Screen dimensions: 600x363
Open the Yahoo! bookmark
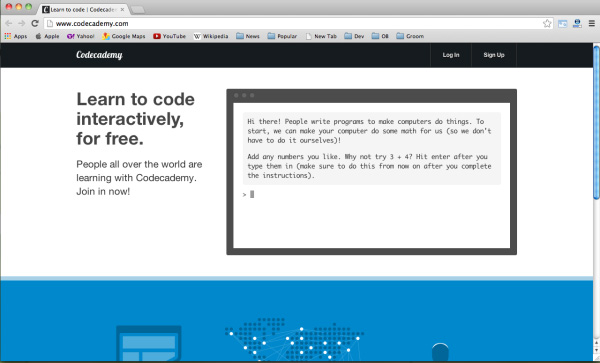point(80,36)
